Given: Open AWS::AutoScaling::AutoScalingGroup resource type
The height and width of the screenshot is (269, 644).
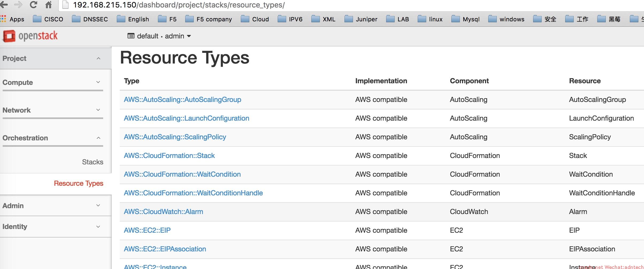Looking at the screenshot, I should click(x=183, y=100).
